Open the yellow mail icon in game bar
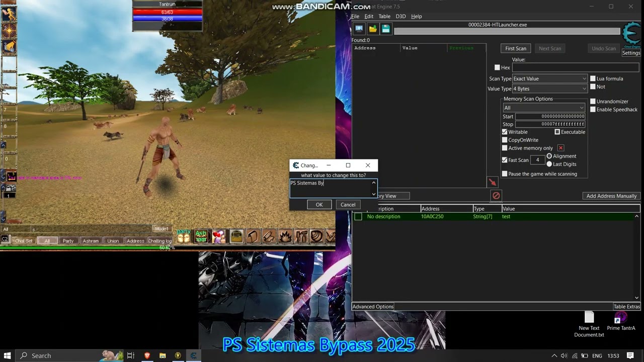644x362 pixels. (x=236, y=236)
